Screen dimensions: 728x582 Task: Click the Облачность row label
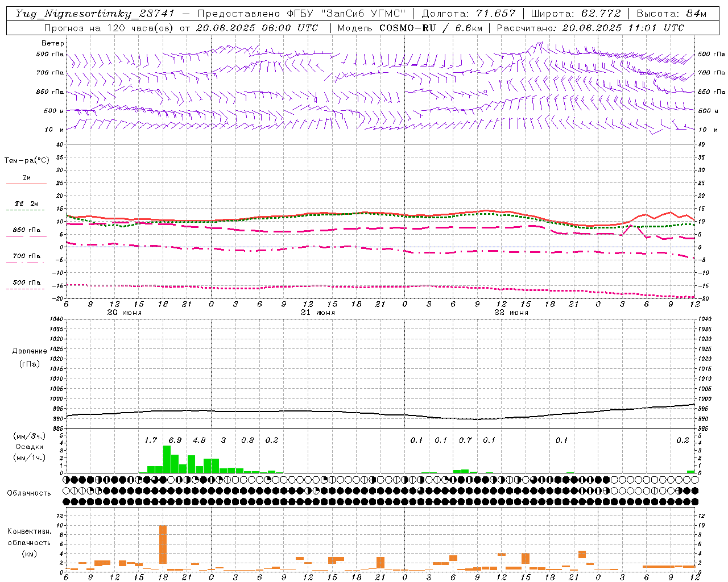click(29, 493)
